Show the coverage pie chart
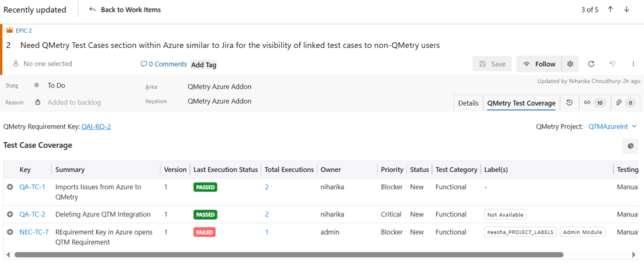 coord(630,146)
